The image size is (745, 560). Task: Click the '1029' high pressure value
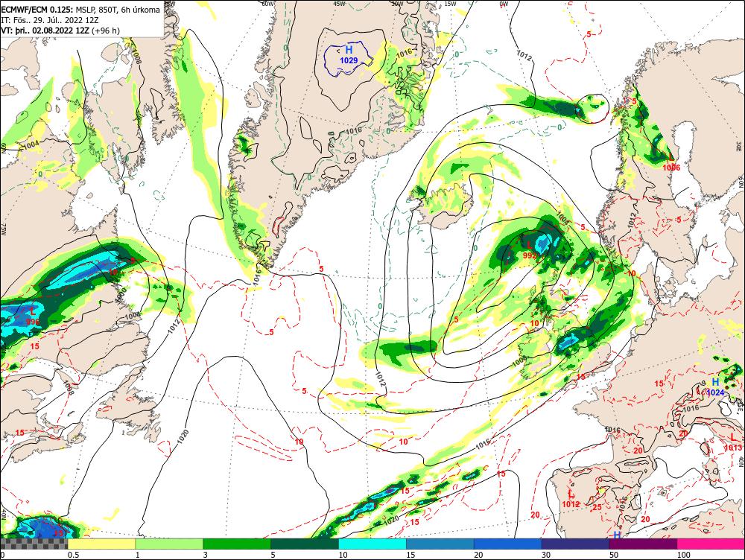coord(349,60)
